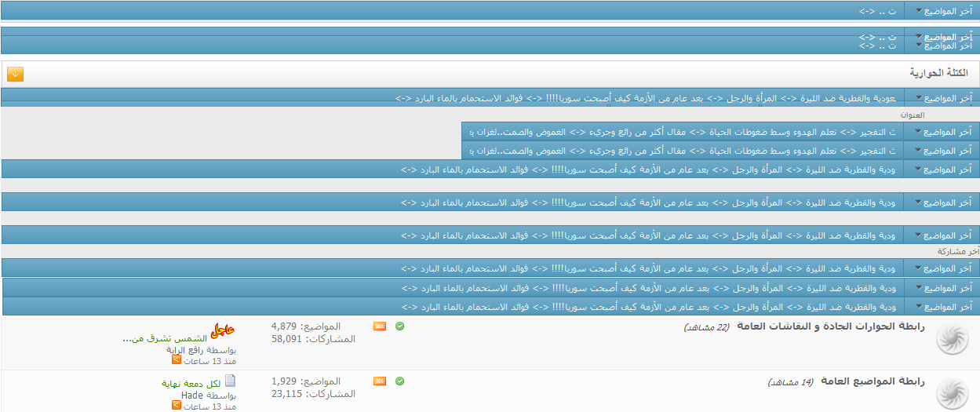
Task: Open last post الشمس تشرق من...
Action: pyautogui.click(x=164, y=338)
